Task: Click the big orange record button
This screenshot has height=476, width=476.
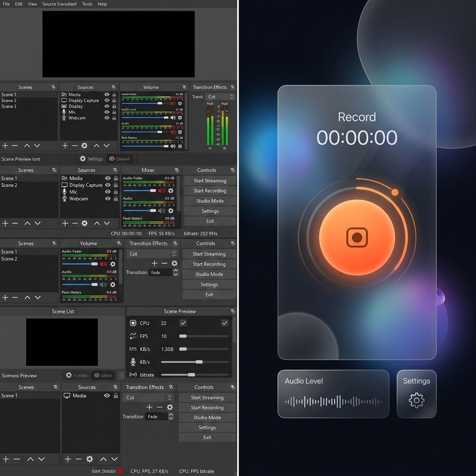Action: click(x=357, y=238)
